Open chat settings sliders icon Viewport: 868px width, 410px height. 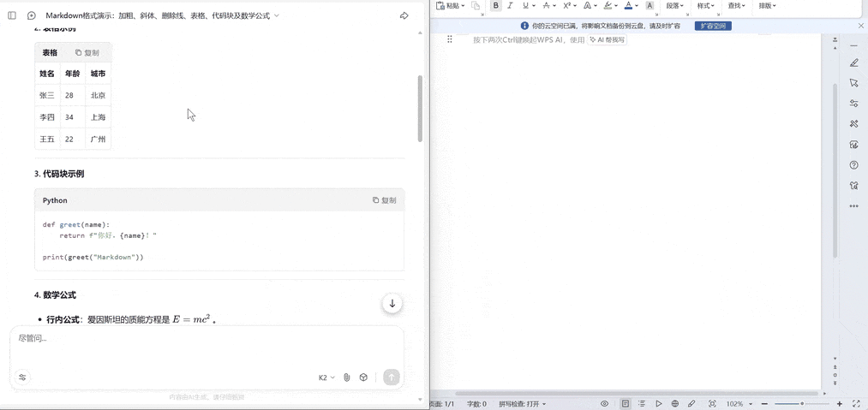22,377
